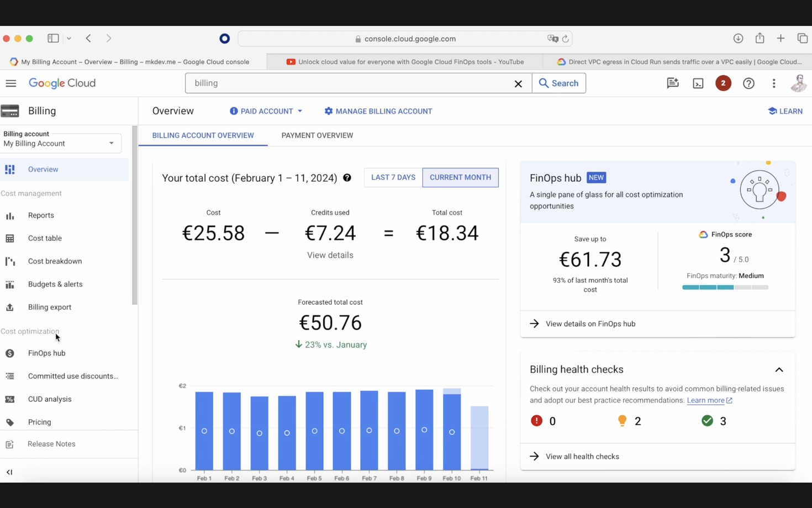Open the Learn more link
Image resolution: width=812 pixels, height=508 pixels.
(x=709, y=400)
